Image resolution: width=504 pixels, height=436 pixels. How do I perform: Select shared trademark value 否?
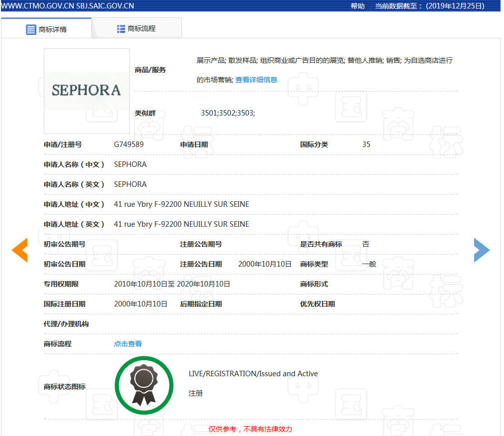click(x=366, y=244)
